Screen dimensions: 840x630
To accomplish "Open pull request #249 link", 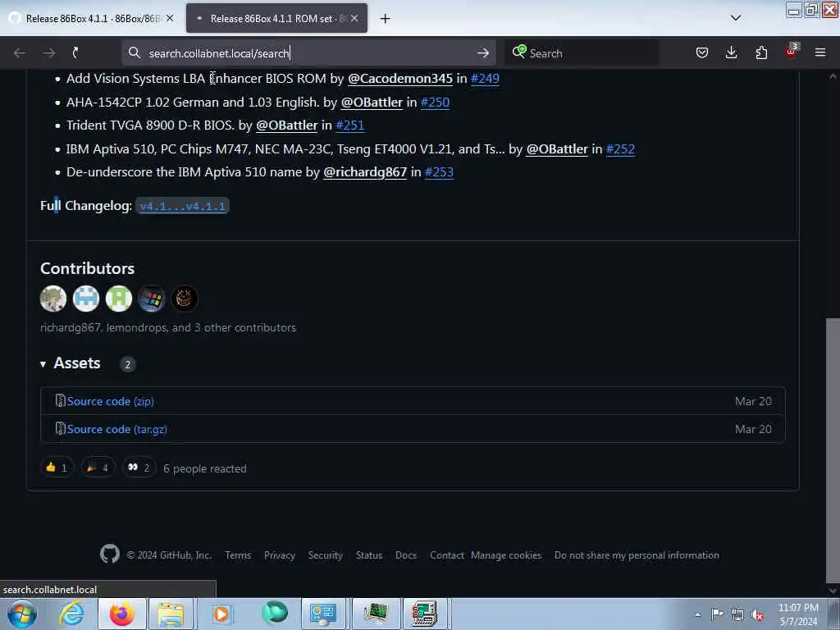I will coord(485,78).
